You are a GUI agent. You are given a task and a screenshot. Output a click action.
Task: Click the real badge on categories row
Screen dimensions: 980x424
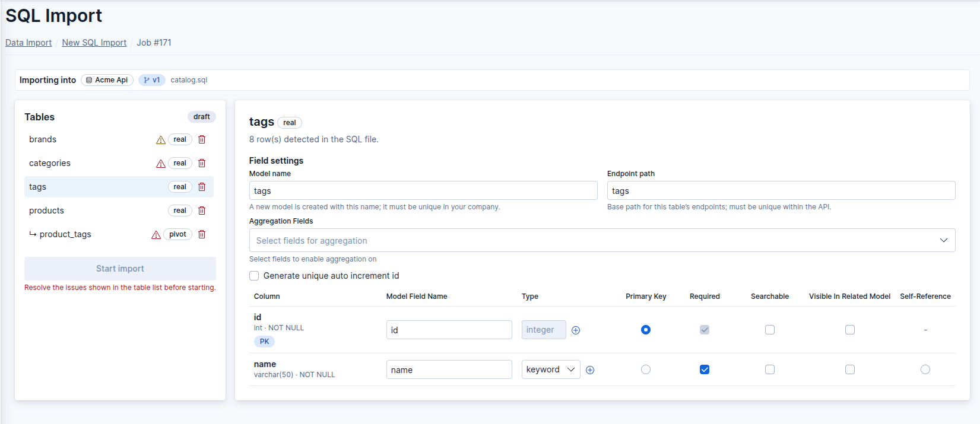tap(180, 163)
